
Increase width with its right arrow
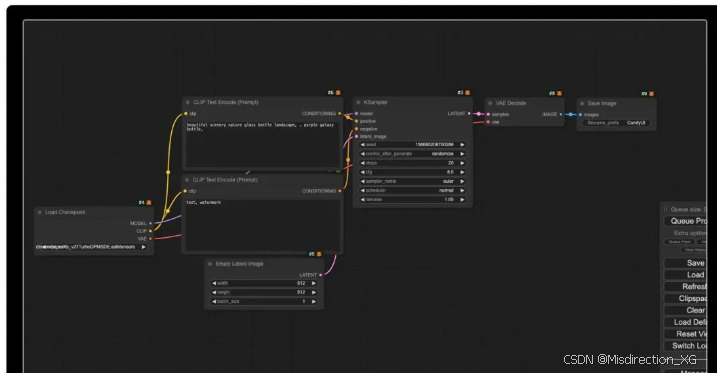(x=314, y=283)
